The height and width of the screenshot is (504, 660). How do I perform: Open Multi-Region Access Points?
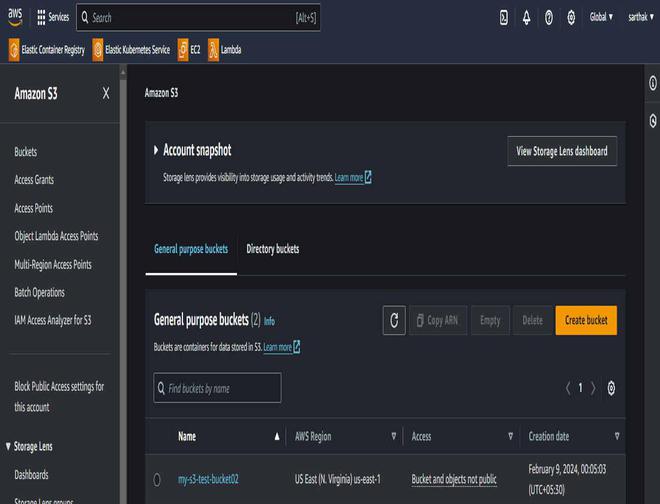pyautogui.click(x=53, y=264)
